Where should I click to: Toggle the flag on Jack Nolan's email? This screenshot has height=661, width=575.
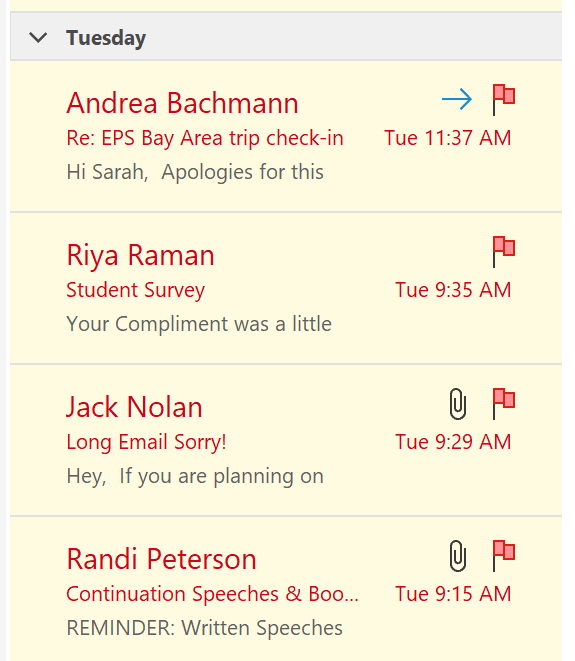(x=504, y=404)
